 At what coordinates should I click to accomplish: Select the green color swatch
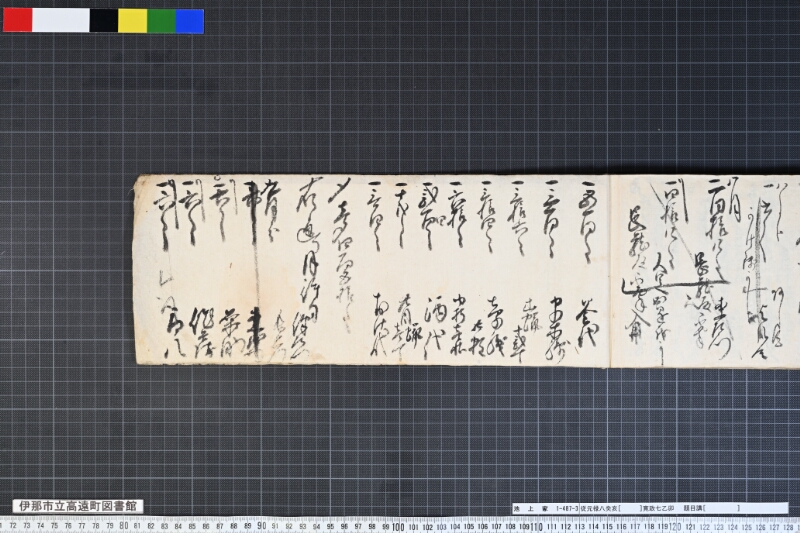(x=162, y=20)
